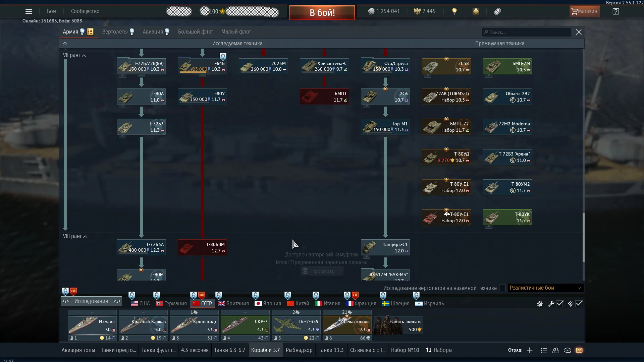Select the Израиль nation tab
Image resolution: width=644 pixels, height=362 pixels.
[430, 304]
